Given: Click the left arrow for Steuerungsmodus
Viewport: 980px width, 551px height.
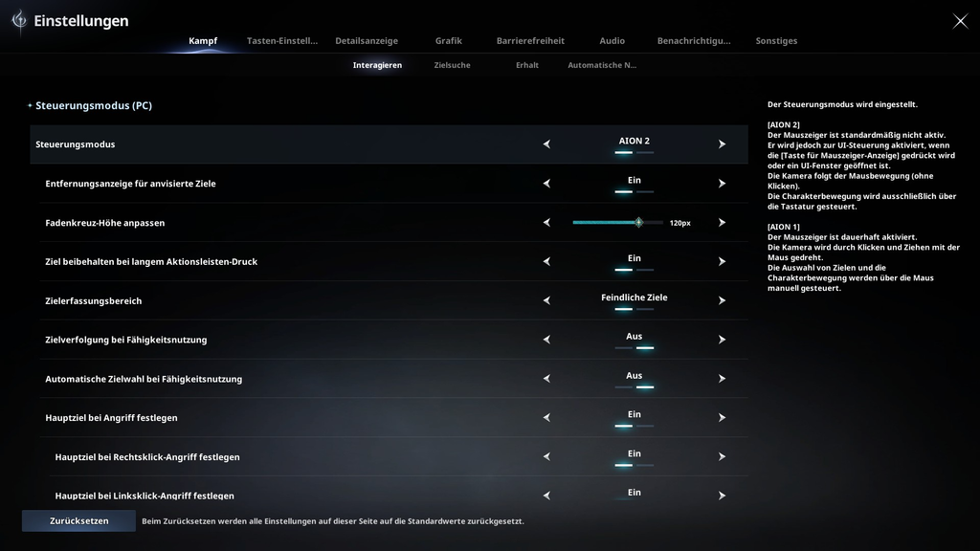Looking at the screenshot, I should coord(546,144).
